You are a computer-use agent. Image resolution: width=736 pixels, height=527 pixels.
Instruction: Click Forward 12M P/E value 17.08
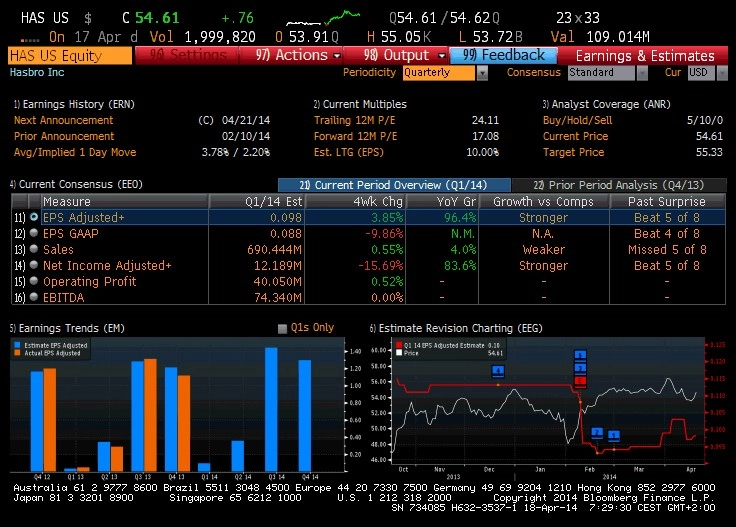(x=485, y=136)
